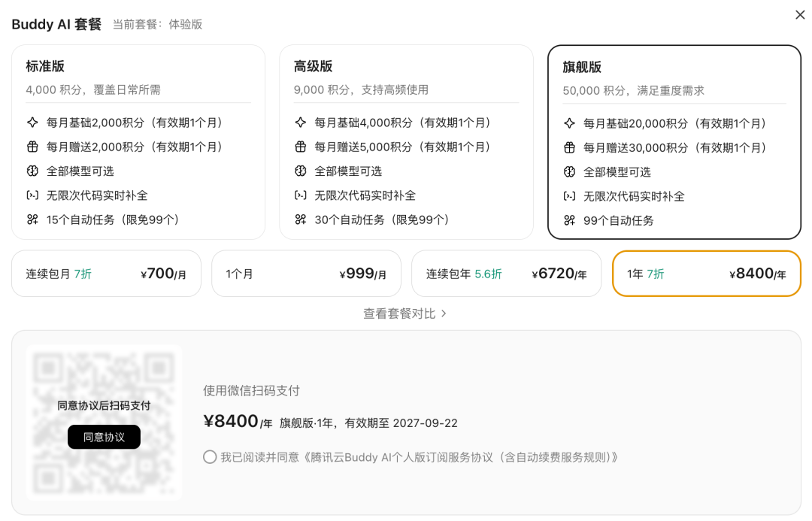Click model icon in 旗舰版 全部模型可选
Image resolution: width=812 pixels, height=521 pixels.
tap(569, 172)
